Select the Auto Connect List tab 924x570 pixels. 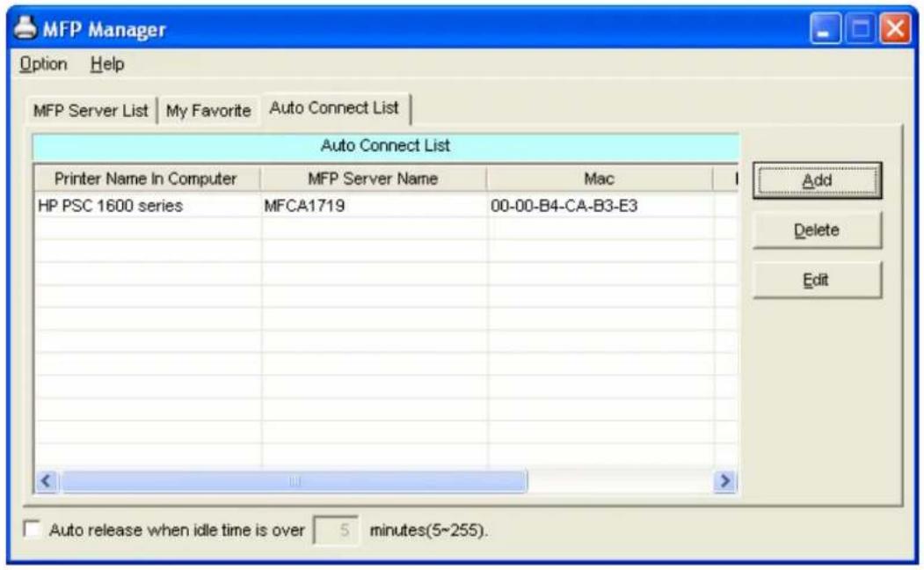[x=334, y=108]
